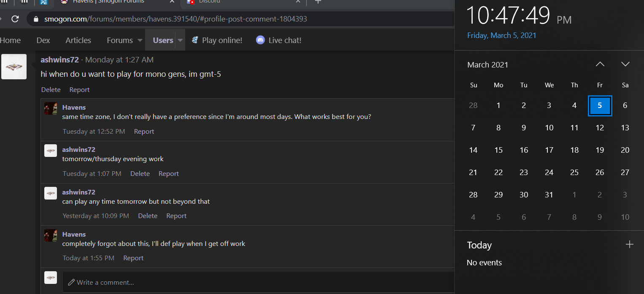Click the March 2021 month header
The image size is (644, 294).
tap(488, 65)
